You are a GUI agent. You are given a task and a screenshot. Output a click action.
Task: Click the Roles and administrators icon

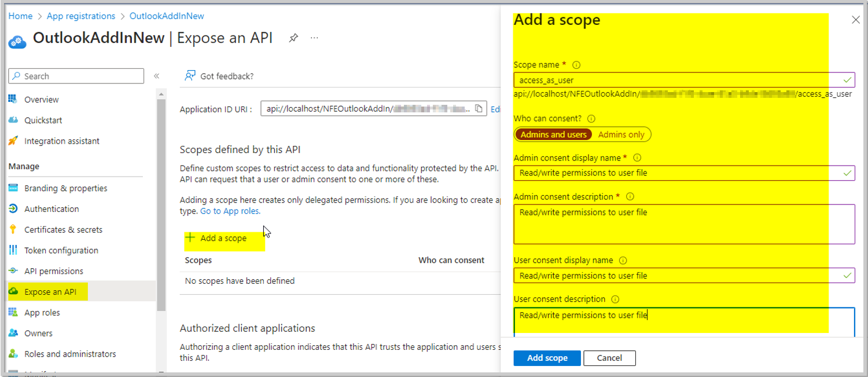(x=13, y=354)
